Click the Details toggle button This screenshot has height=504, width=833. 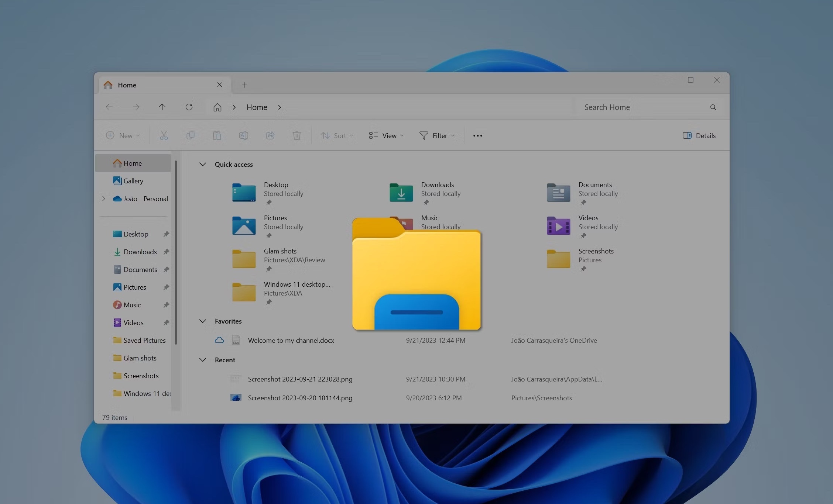point(699,135)
